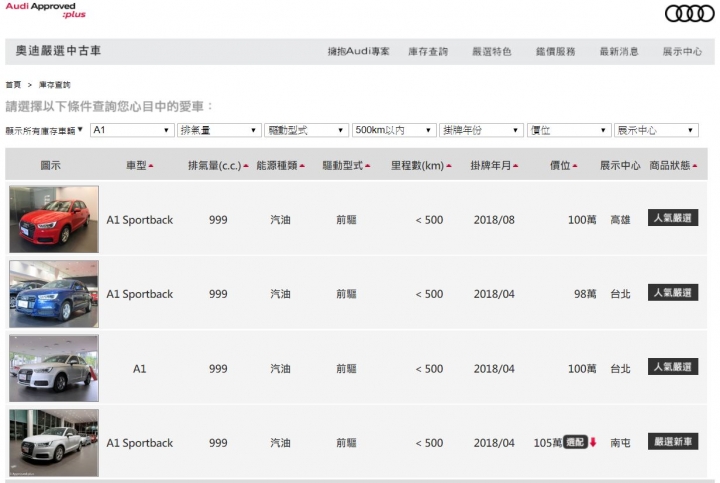Click the 選配 badge in the 105萬 row

575,442
